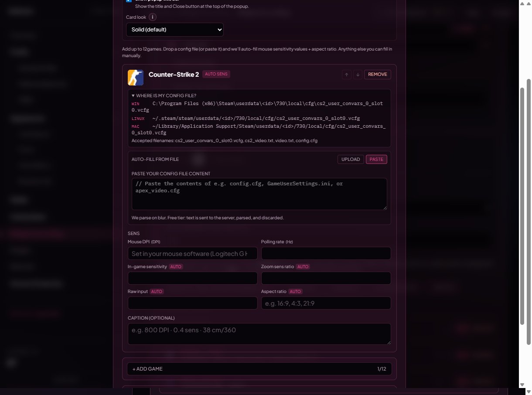Screen dimensions: 532x395
Task: Click the Accepted filenames line
Action: coord(225,141)
